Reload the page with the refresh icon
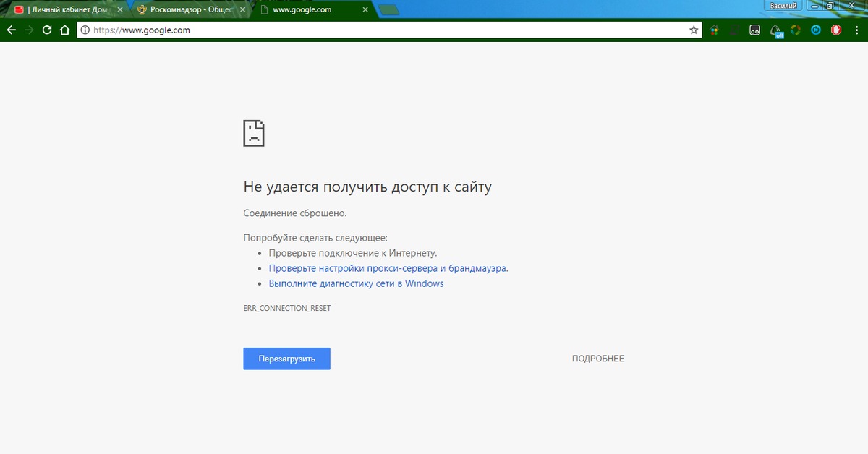 (47, 30)
